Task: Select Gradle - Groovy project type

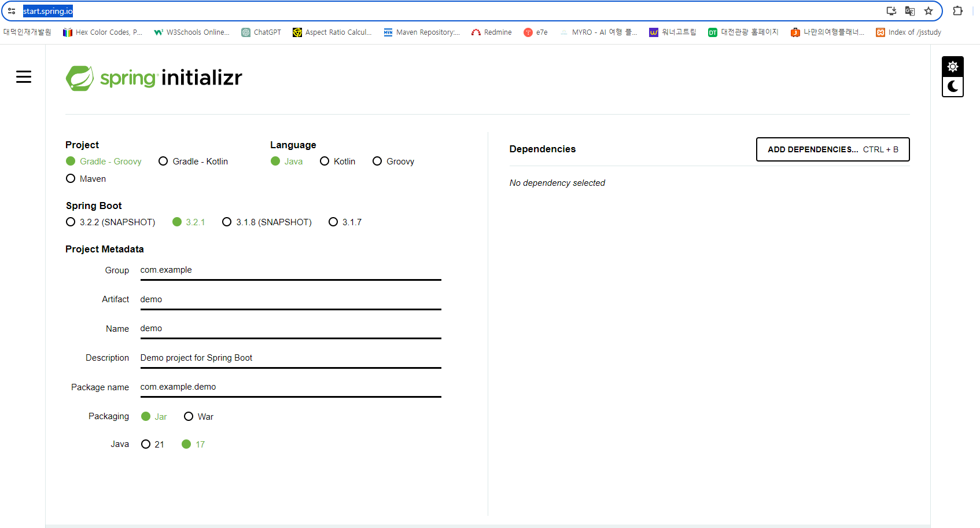Action: [x=104, y=162]
